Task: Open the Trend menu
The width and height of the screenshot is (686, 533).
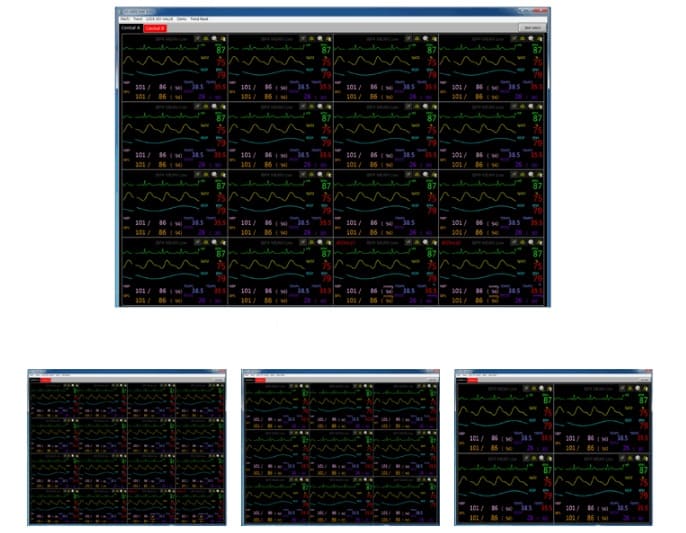Action: pyautogui.click(x=137, y=19)
